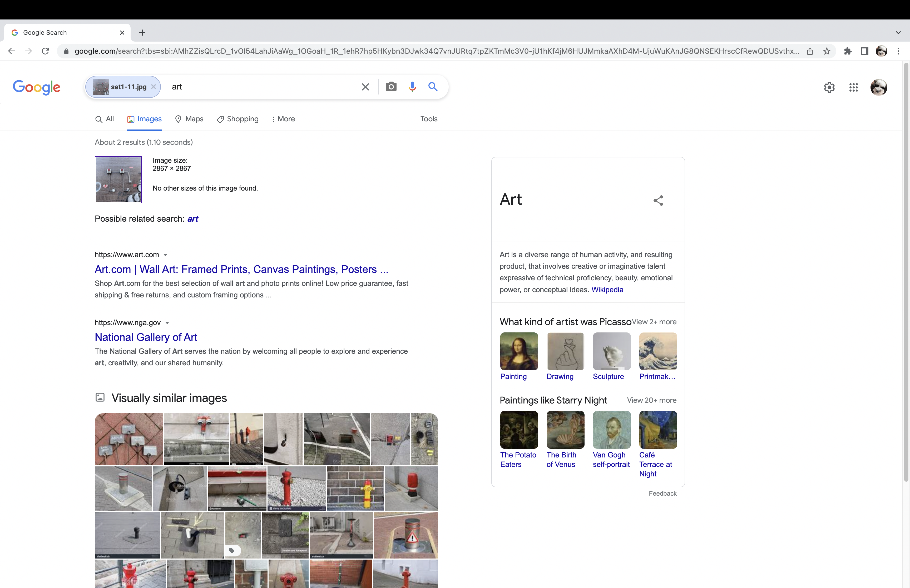The image size is (910, 588).
Task: Open the More search options menu
Action: (x=283, y=119)
